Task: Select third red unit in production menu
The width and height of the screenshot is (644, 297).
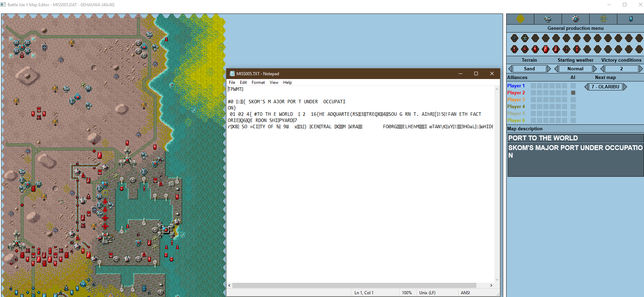Action: (535, 49)
